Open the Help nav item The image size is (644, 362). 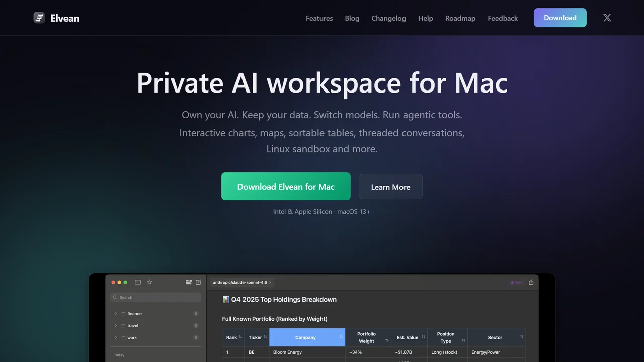coord(426,18)
